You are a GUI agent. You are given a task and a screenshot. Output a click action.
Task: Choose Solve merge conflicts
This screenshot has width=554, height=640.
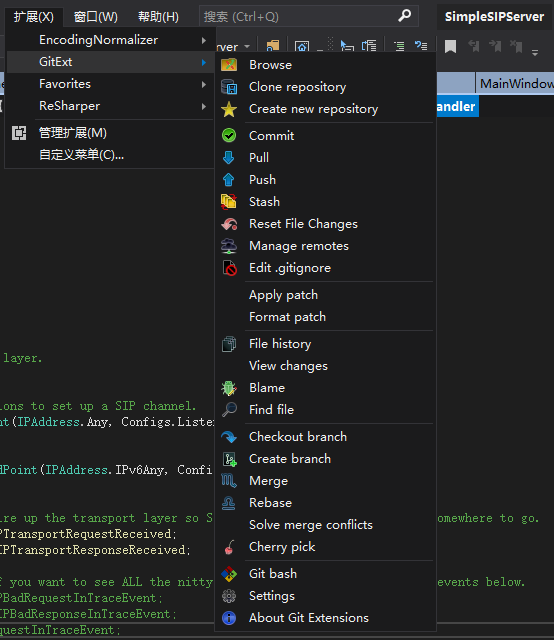coord(325,525)
